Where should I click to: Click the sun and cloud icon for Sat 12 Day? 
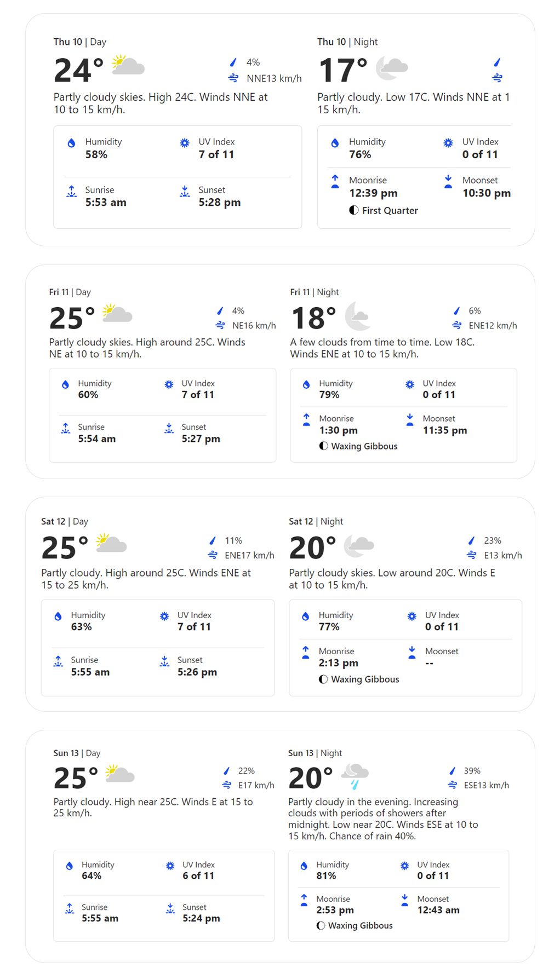coord(111,544)
